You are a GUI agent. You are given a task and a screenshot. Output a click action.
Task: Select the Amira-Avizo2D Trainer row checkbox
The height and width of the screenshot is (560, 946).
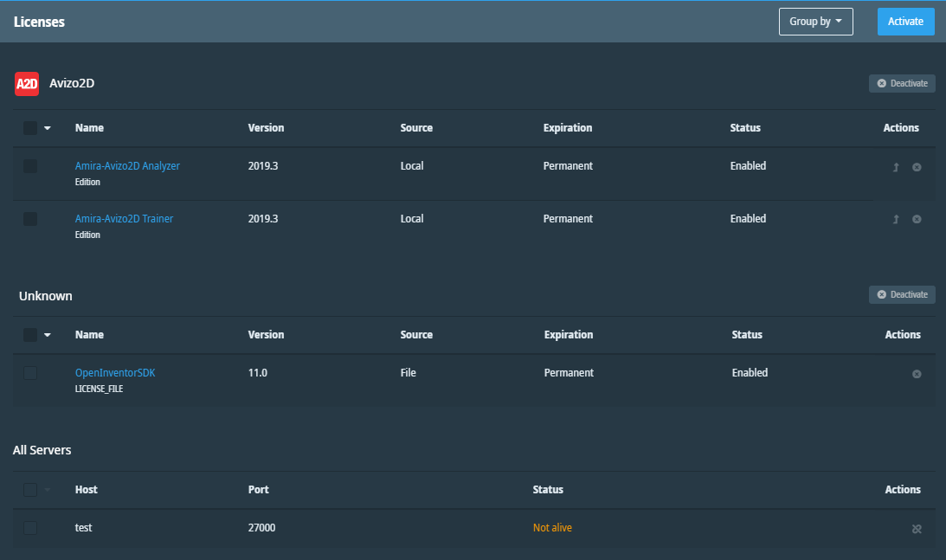click(30, 220)
